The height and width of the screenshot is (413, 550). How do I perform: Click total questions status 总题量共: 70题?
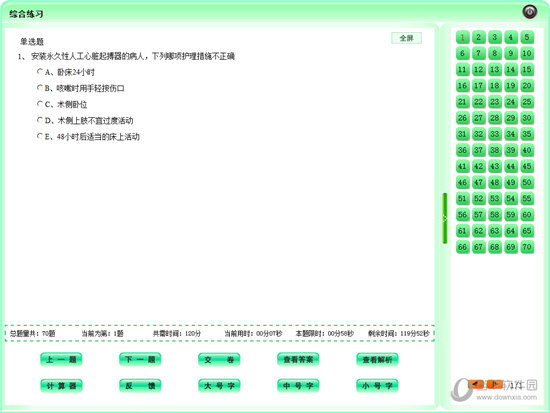click(x=32, y=333)
